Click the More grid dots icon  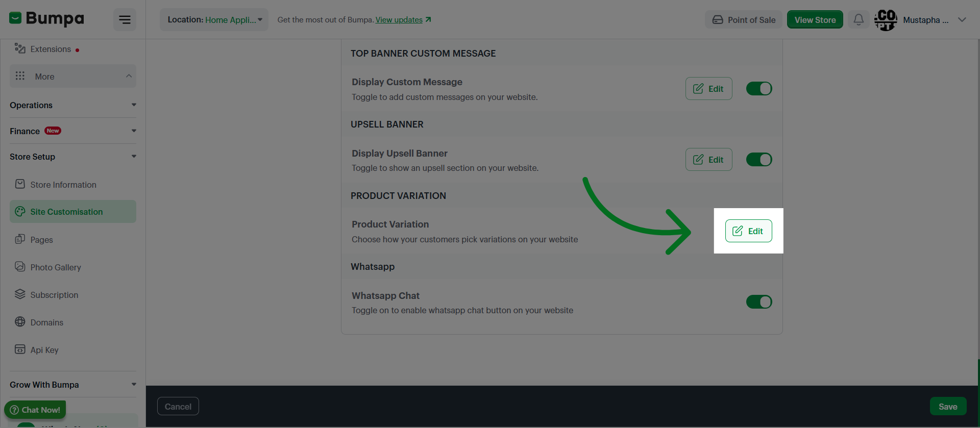(x=20, y=76)
